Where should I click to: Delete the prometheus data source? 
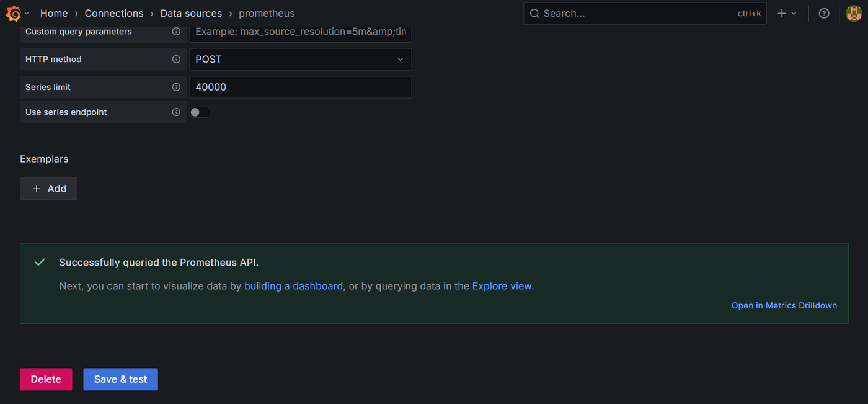(46, 379)
